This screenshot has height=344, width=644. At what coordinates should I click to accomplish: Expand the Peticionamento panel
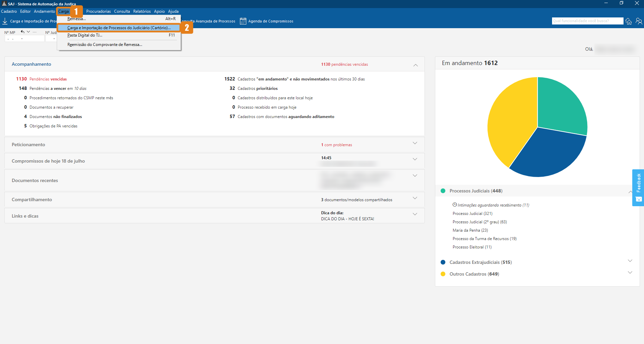click(x=415, y=143)
